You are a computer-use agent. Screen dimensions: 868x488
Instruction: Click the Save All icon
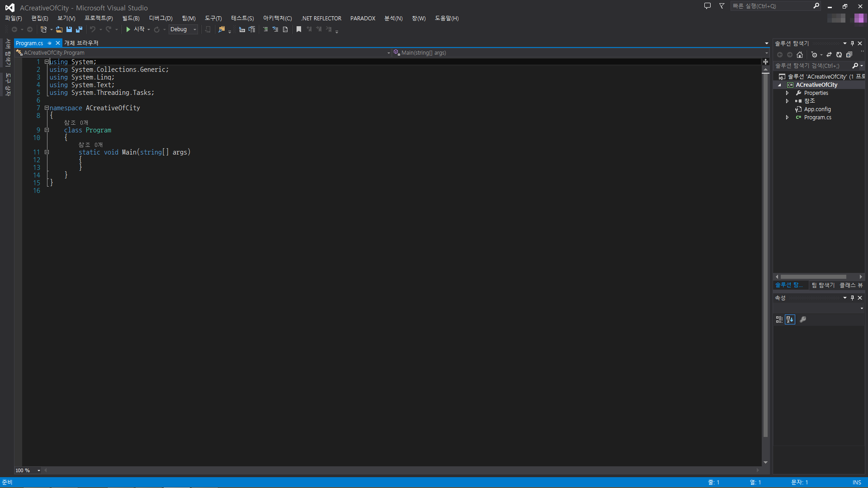click(x=79, y=29)
